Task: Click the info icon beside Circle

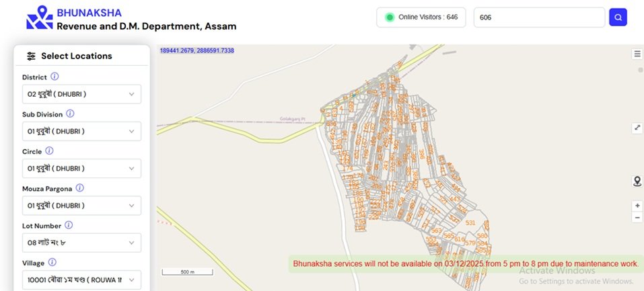Action: pyautogui.click(x=49, y=151)
